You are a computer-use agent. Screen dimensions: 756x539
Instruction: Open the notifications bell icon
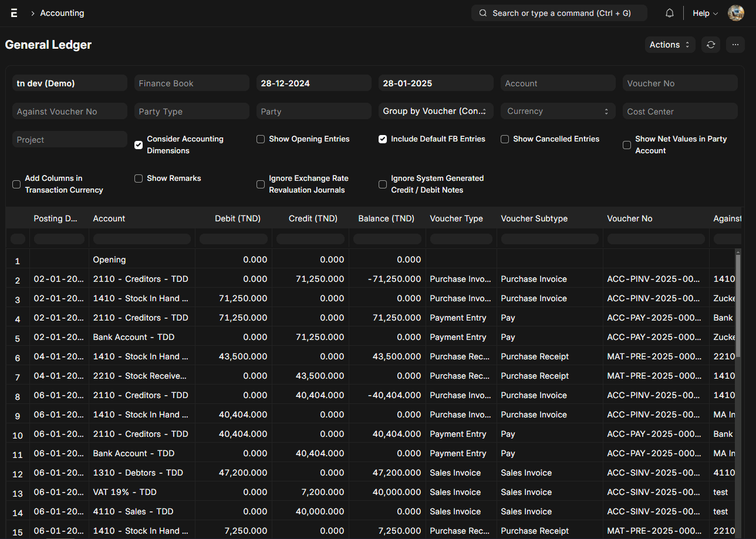670,13
